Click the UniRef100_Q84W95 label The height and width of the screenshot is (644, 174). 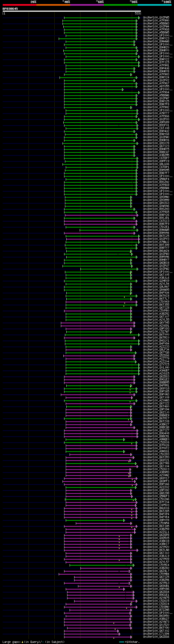[x=156, y=290]
